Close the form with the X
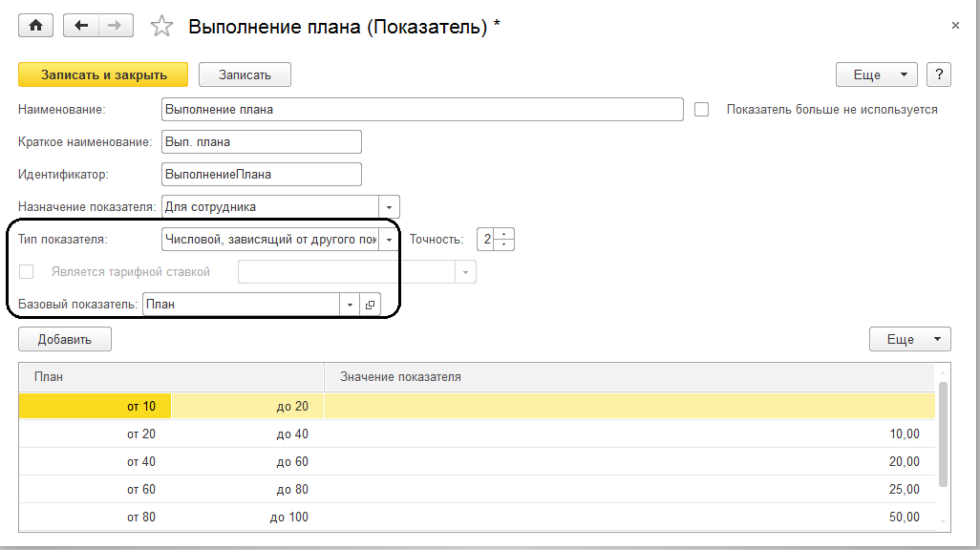Image resolution: width=980 pixels, height=550 pixels. (x=955, y=26)
